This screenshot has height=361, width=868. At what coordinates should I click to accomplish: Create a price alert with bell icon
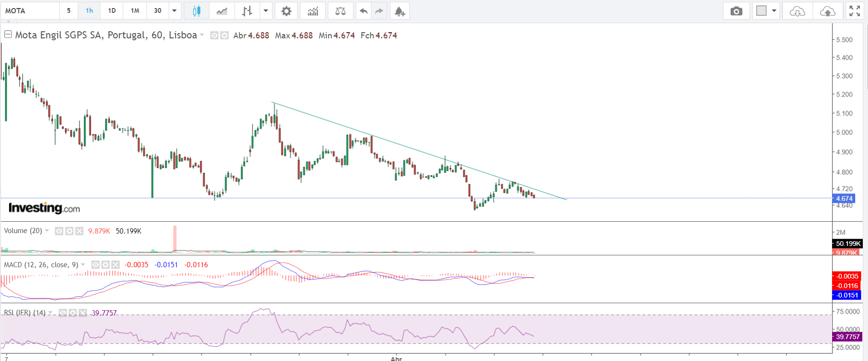(x=400, y=11)
